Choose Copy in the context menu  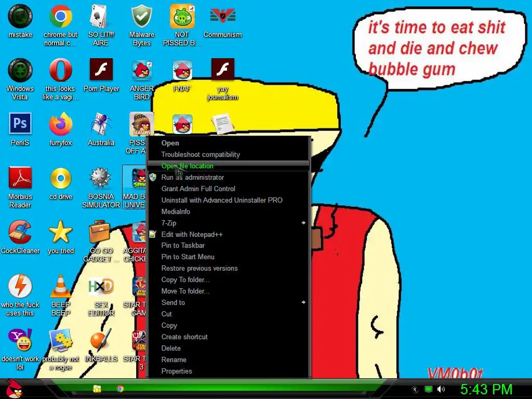pos(229,325)
